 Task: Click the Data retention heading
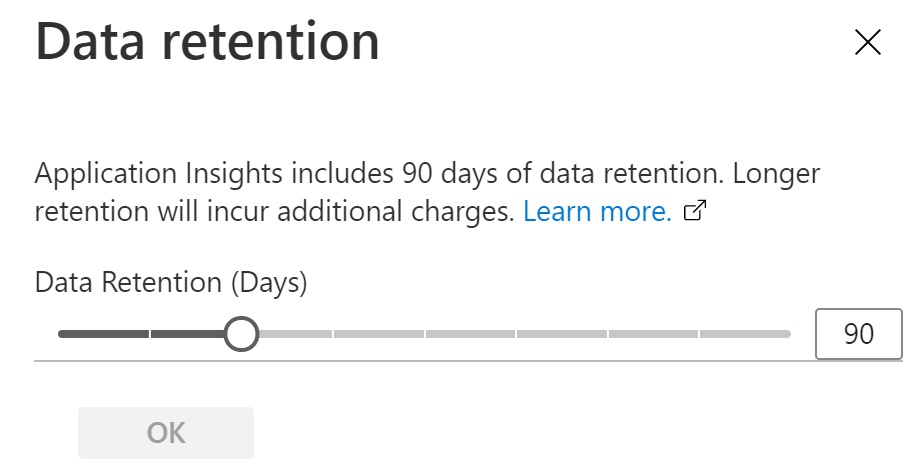[208, 42]
